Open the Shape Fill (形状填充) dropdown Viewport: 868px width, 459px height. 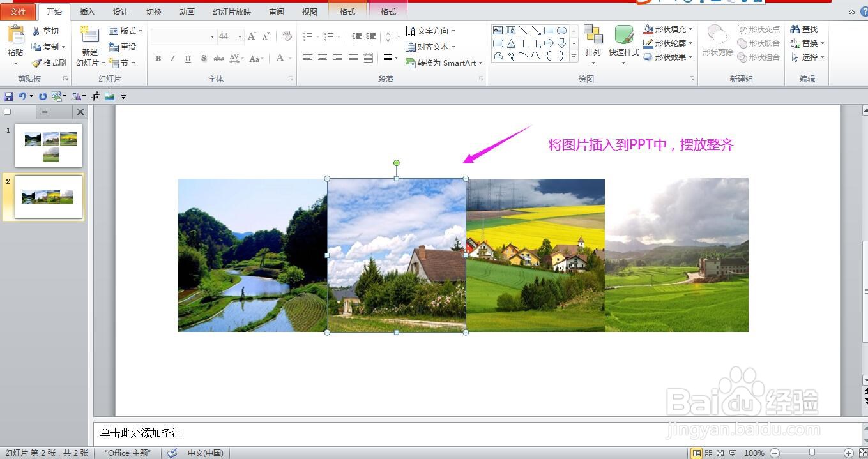pos(667,29)
